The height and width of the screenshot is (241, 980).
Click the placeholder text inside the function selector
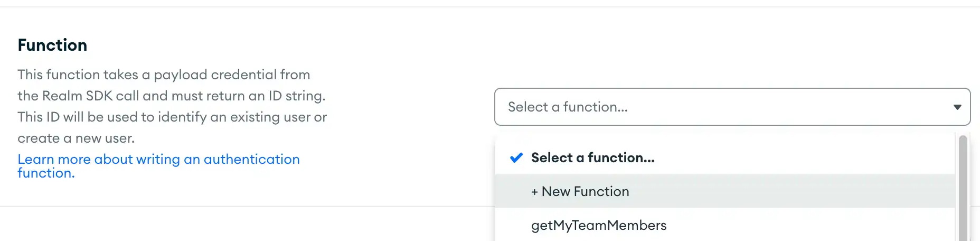coord(568,107)
